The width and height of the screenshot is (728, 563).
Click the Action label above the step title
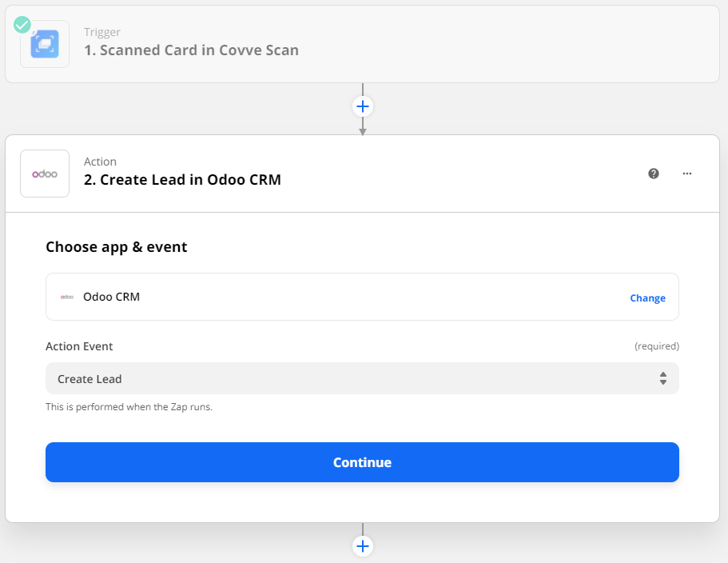click(100, 162)
